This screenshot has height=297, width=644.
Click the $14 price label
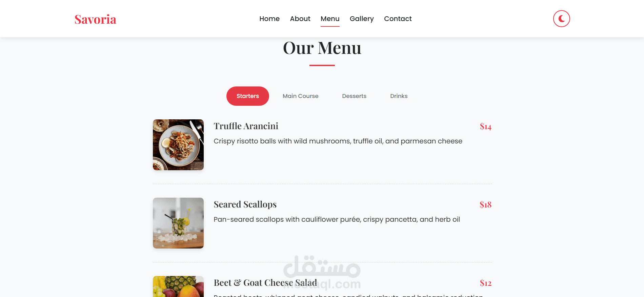(x=485, y=126)
